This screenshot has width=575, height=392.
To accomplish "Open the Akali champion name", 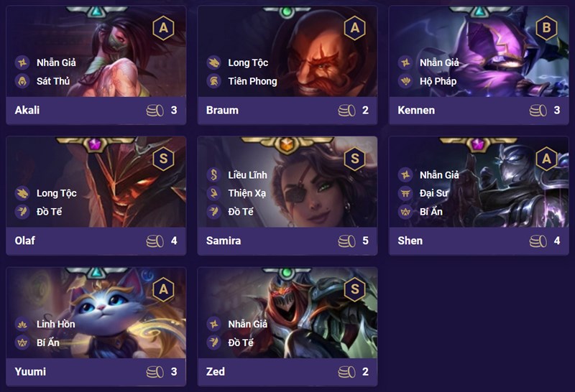I will [x=27, y=110].
